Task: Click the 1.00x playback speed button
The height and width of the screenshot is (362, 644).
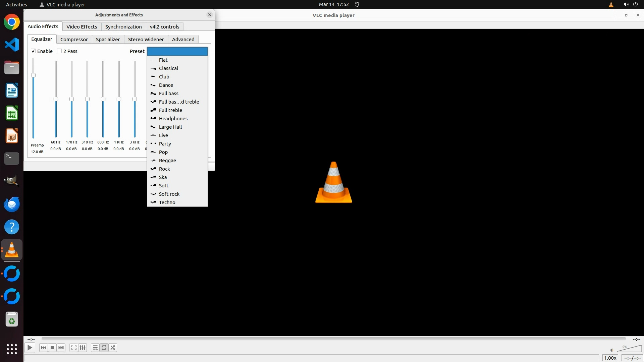Action: click(x=610, y=358)
